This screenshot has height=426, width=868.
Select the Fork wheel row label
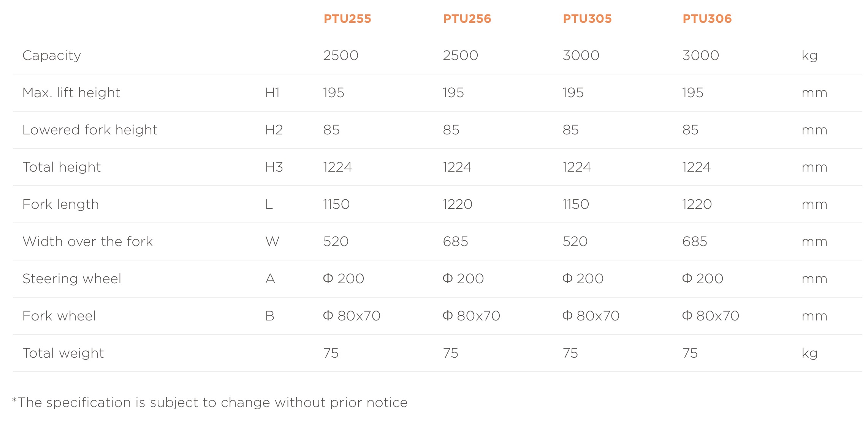click(x=59, y=316)
